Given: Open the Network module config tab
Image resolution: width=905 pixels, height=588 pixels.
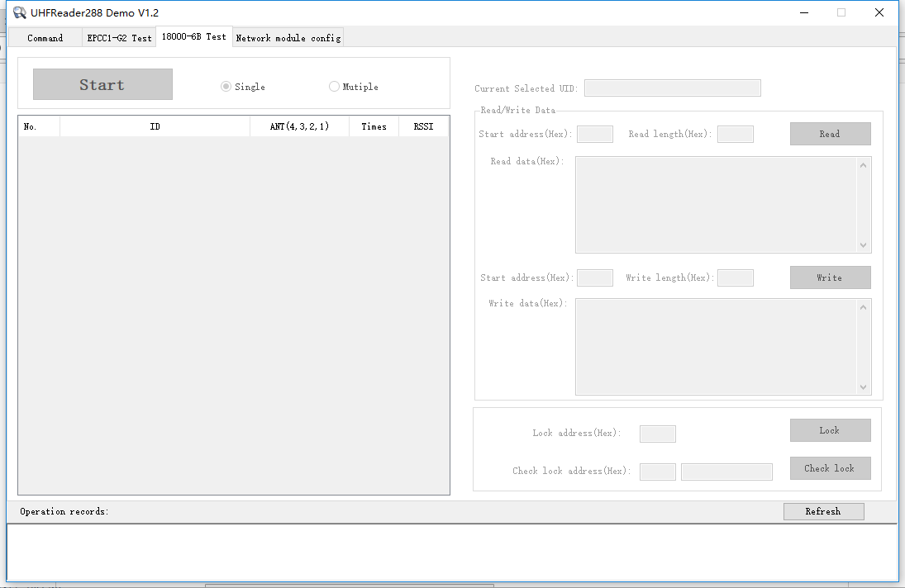Looking at the screenshot, I should tap(288, 38).
